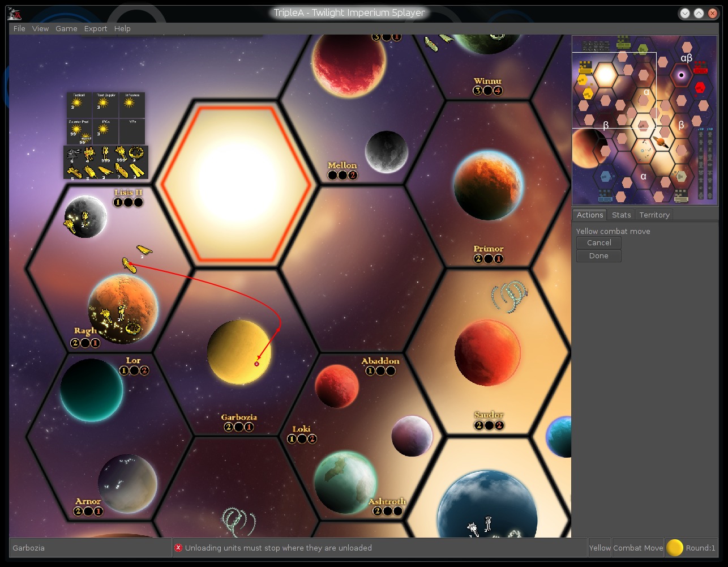The image size is (728, 567).
Task: Click the blue home system on minimap
Action: tap(605, 177)
